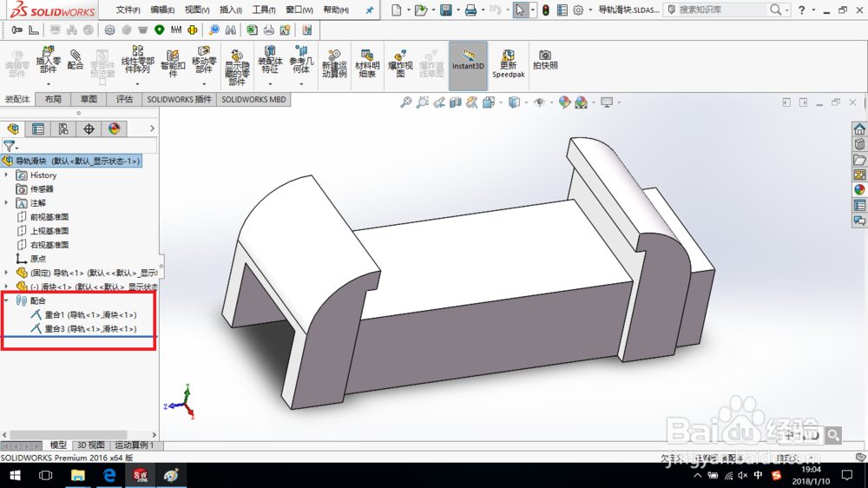Expand the selection cursor dropdown arrow
868x488 pixels.
click(533, 10)
